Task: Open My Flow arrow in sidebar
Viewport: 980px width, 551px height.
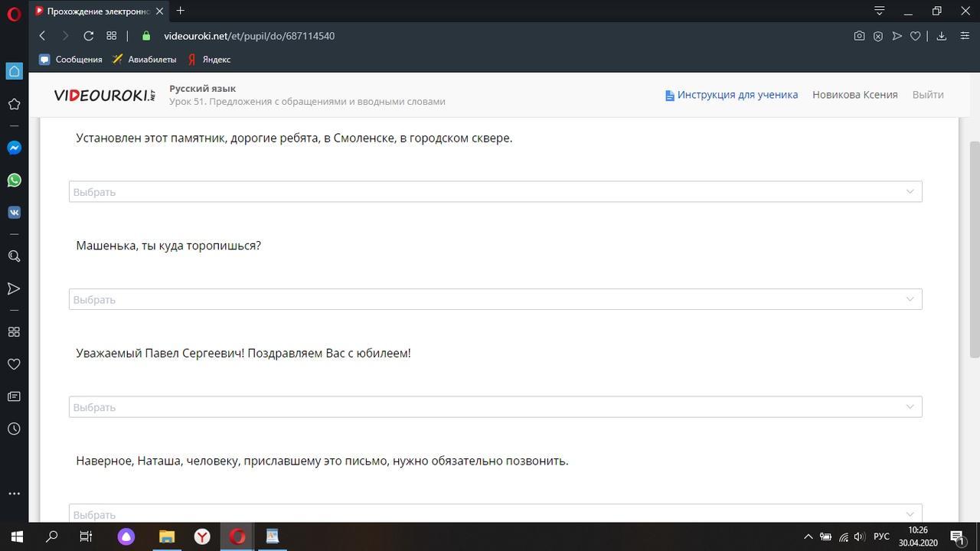Action: pos(14,289)
